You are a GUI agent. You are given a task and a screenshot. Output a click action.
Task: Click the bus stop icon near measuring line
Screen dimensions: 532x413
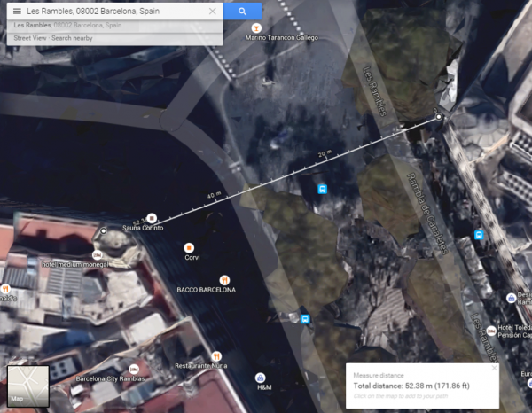point(323,189)
